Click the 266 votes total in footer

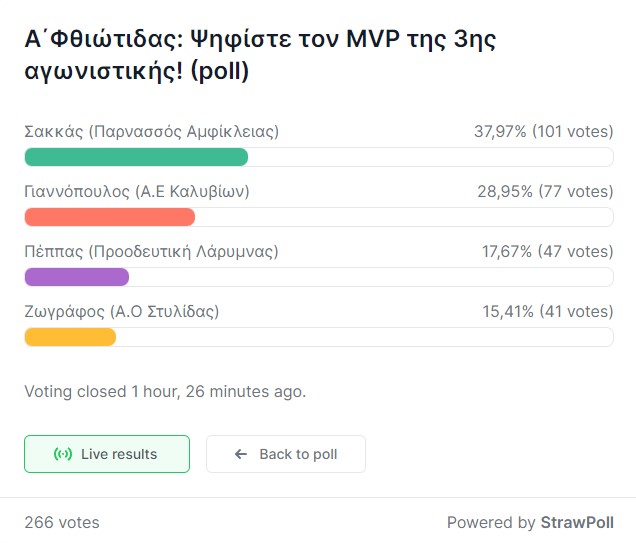tap(62, 522)
